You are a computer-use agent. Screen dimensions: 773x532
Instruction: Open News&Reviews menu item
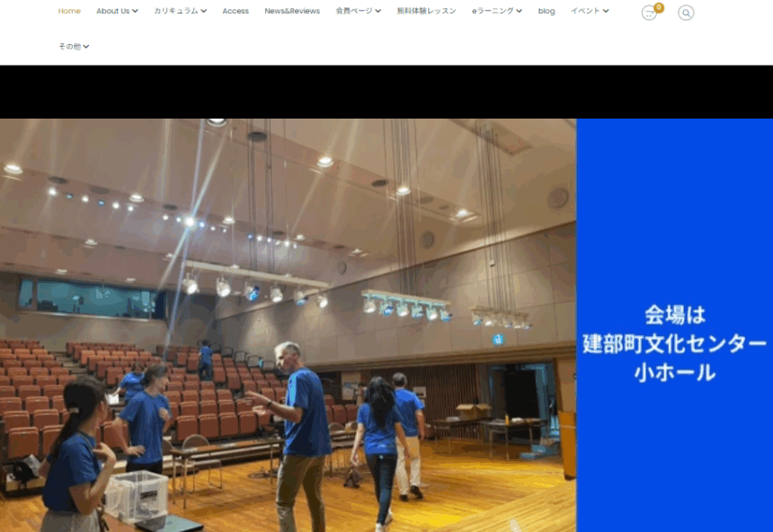coord(292,11)
